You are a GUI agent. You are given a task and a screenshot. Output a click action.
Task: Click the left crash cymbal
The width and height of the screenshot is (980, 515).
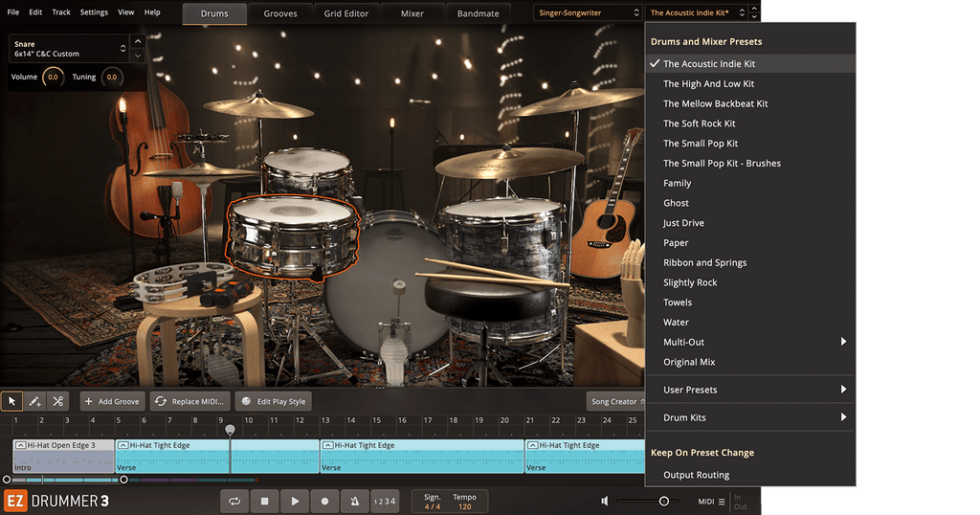(258, 107)
